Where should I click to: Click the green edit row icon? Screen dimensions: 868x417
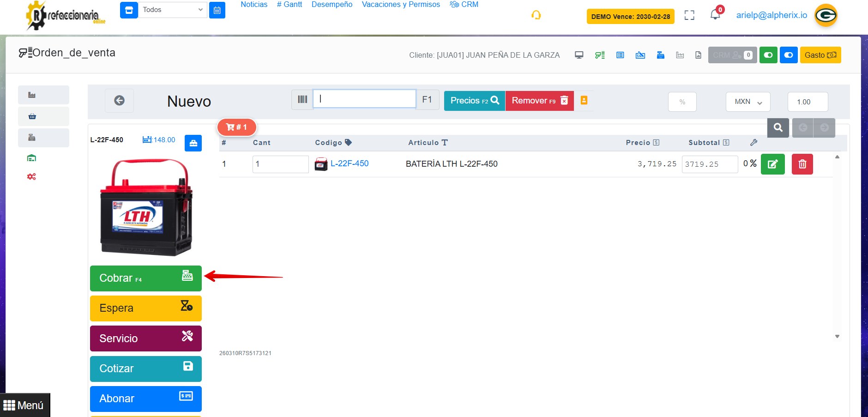point(772,164)
